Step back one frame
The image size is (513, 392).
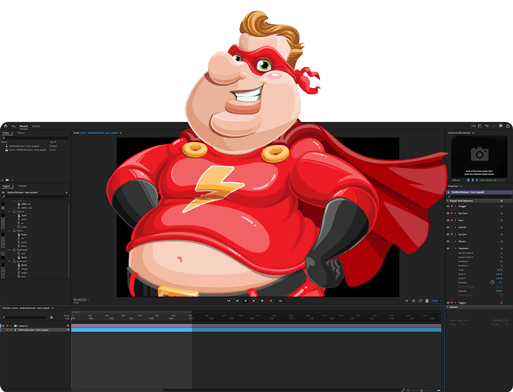click(x=237, y=301)
